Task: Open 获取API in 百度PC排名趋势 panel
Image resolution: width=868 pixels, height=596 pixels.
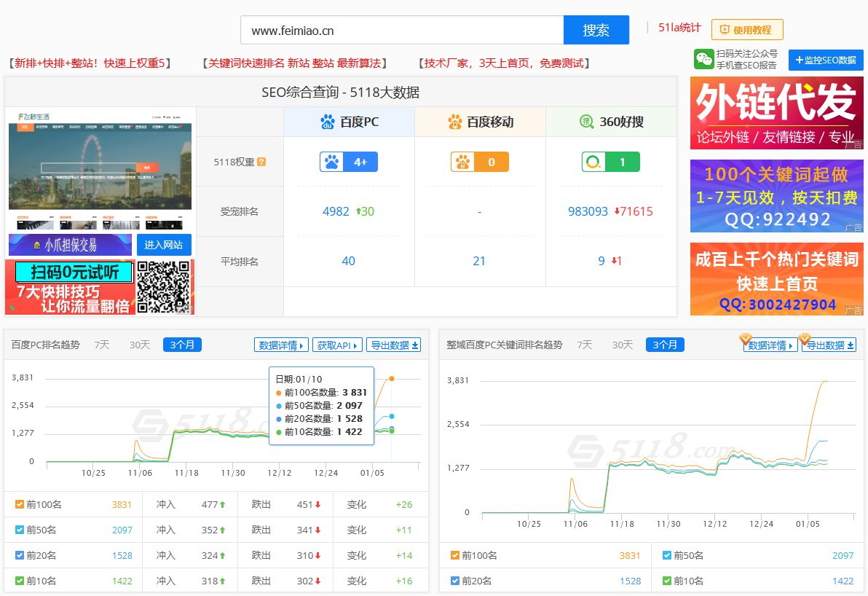Action: pyautogui.click(x=338, y=345)
